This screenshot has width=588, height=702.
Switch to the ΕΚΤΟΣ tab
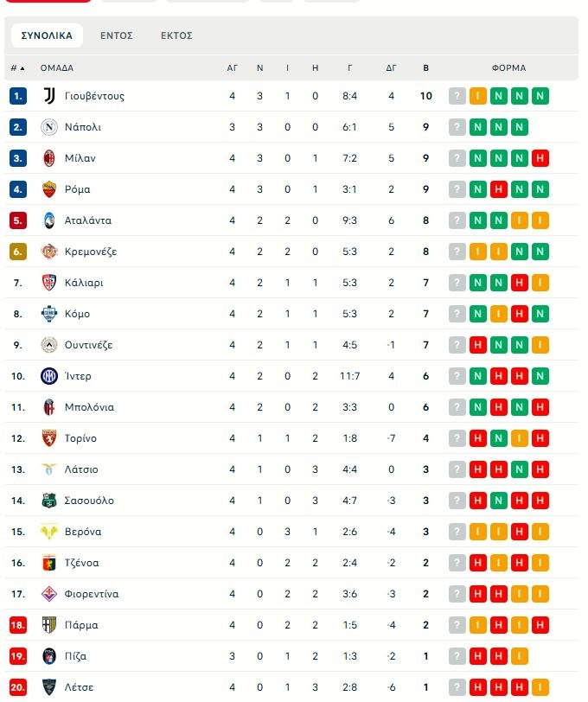click(176, 35)
